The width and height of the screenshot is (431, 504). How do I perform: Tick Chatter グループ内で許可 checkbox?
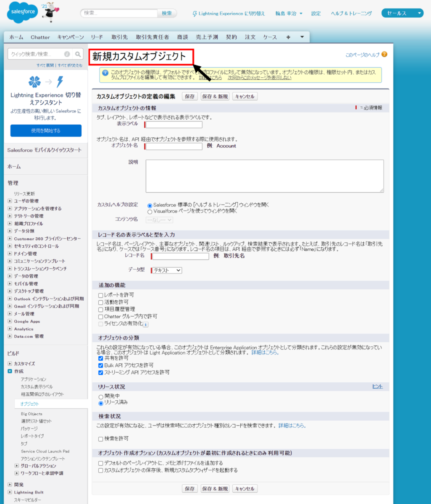[100, 317]
